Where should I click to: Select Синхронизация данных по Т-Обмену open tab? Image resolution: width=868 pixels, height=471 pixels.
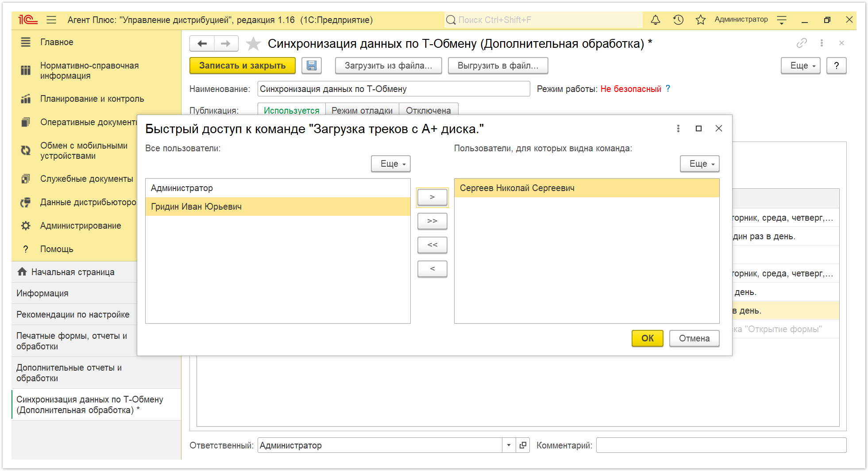pos(96,405)
